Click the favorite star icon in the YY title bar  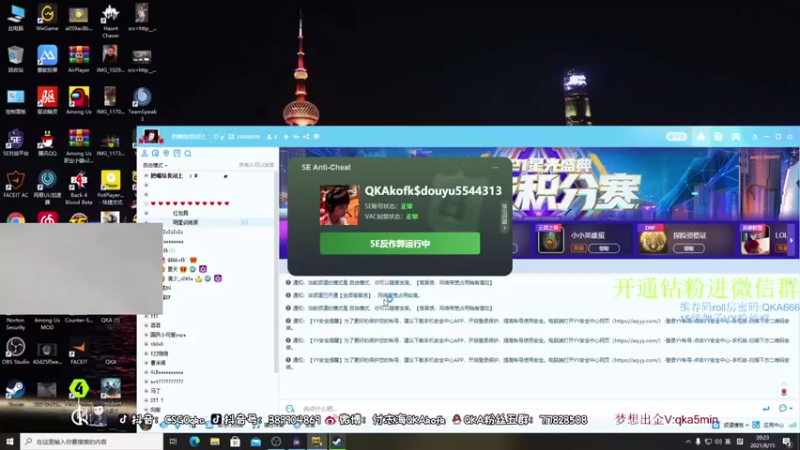(286, 137)
